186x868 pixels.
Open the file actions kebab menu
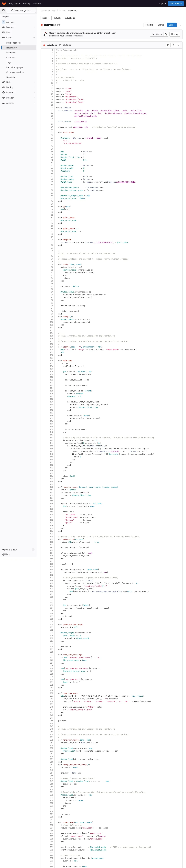click(x=180, y=25)
